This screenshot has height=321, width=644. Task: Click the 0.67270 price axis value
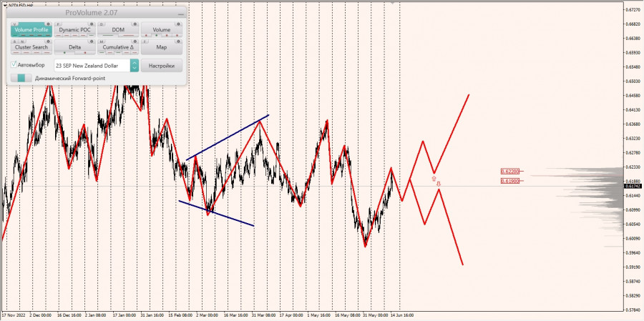pyautogui.click(x=633, y=9)
